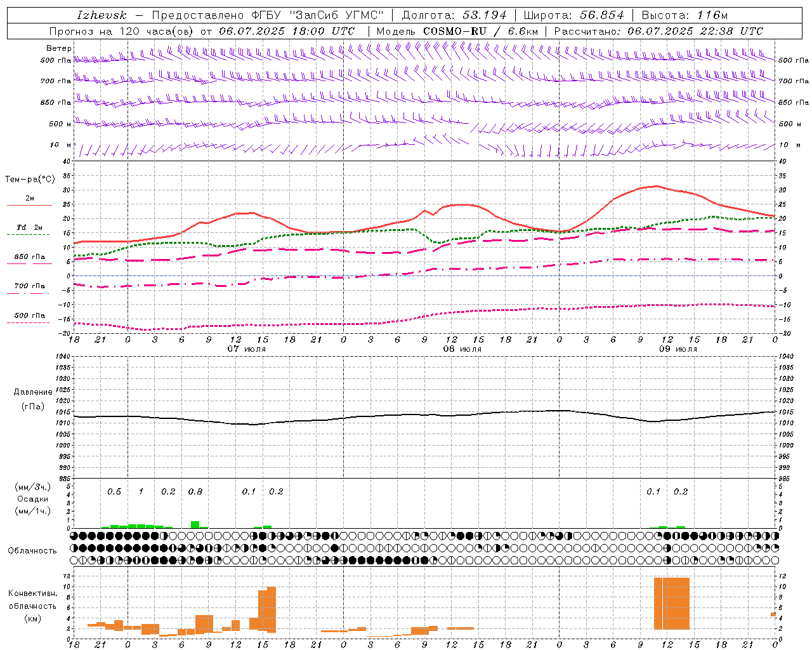Click the '(км)' convective cloud units label

point(32,618)
